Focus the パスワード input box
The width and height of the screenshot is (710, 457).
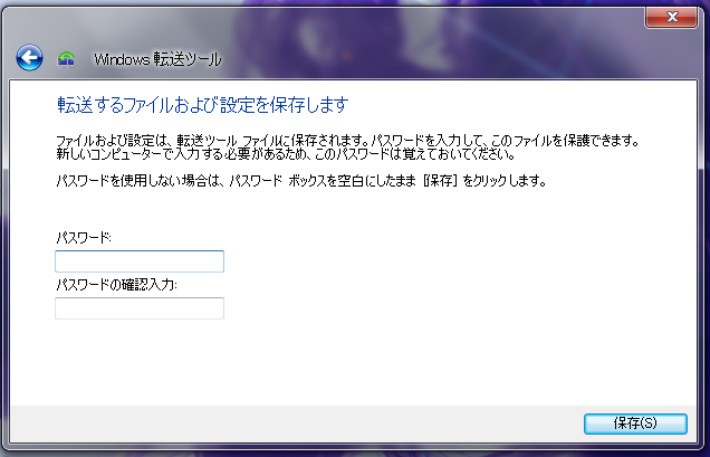139,261
